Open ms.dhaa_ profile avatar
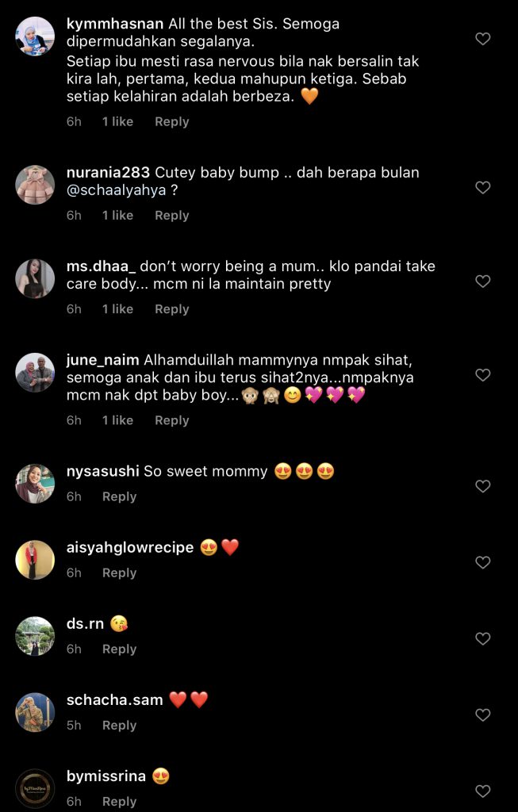 (35, 278)
